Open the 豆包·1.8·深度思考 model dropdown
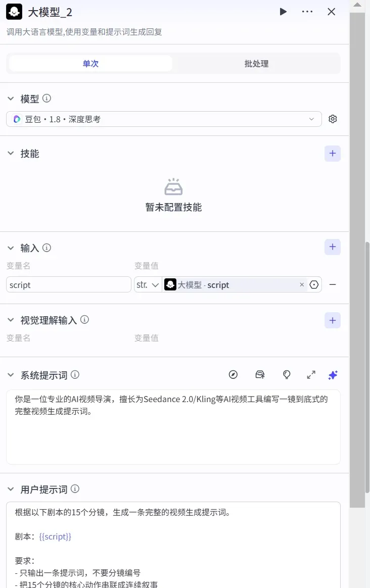 164,119
